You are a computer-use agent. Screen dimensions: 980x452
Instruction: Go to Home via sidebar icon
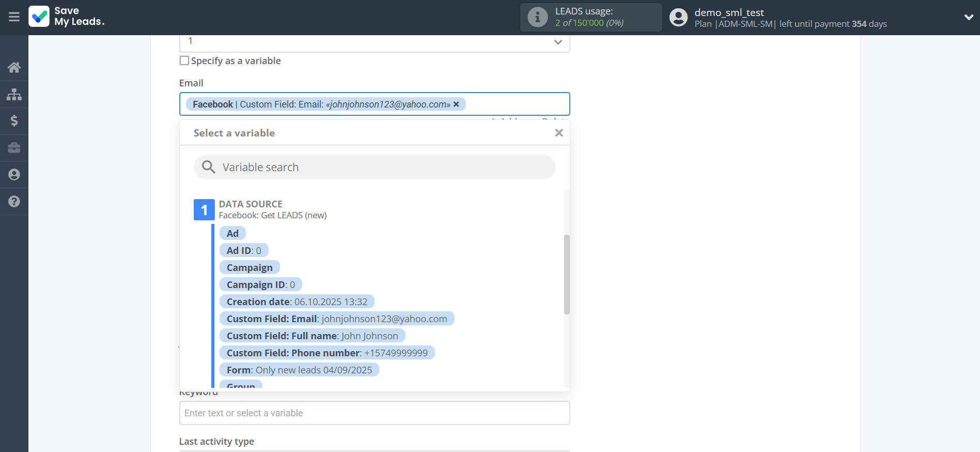click(14, 67)
